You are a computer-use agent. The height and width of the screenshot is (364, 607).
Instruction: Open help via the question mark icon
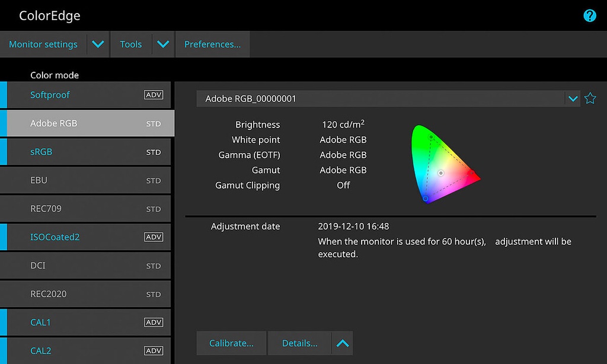point(589,15)
